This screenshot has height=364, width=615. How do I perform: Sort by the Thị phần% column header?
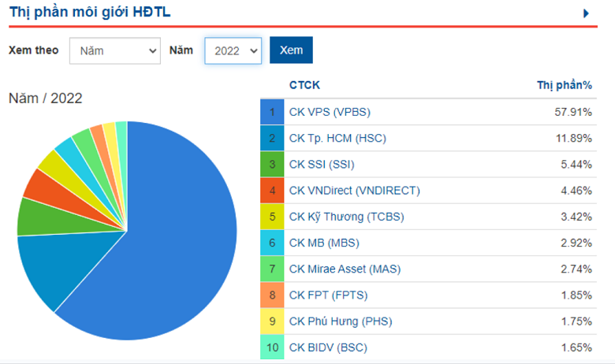pyautogui.click(x=564, y=85)
